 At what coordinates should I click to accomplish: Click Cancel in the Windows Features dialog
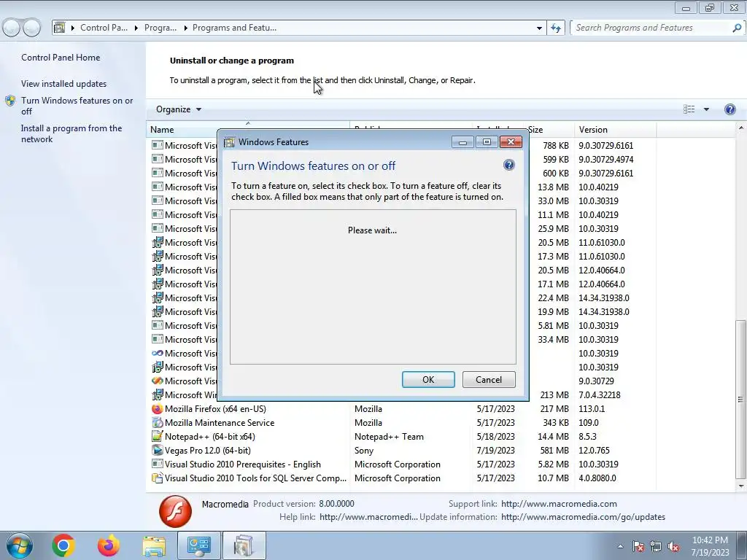489,379
